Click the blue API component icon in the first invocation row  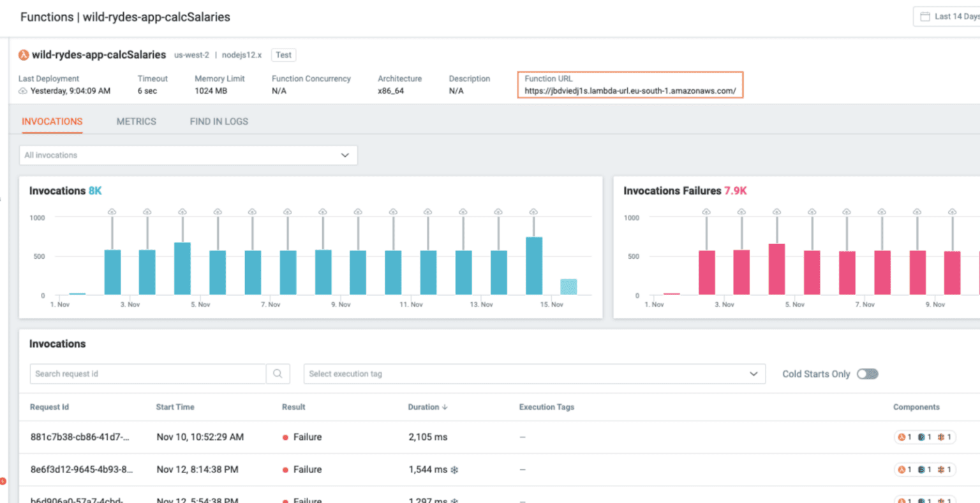(922, 437)
